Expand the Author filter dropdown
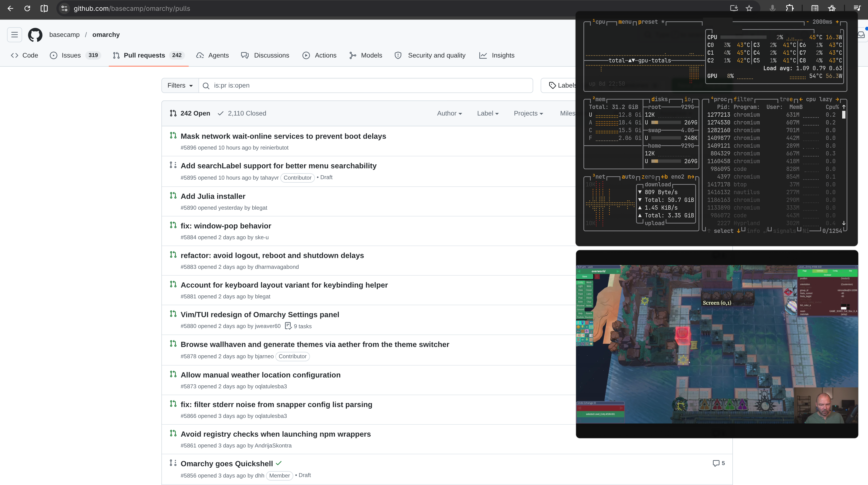 450,113
